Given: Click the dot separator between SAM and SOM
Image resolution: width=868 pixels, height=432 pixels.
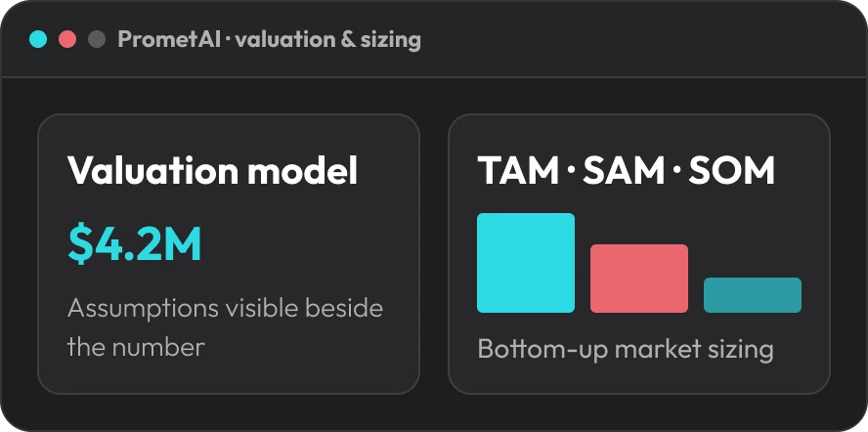Looking at the screenshot, I should tap(676, 171).
